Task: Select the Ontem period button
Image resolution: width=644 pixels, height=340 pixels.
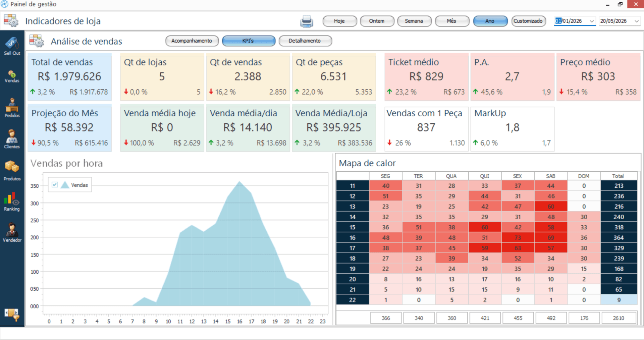Action: 377,21
